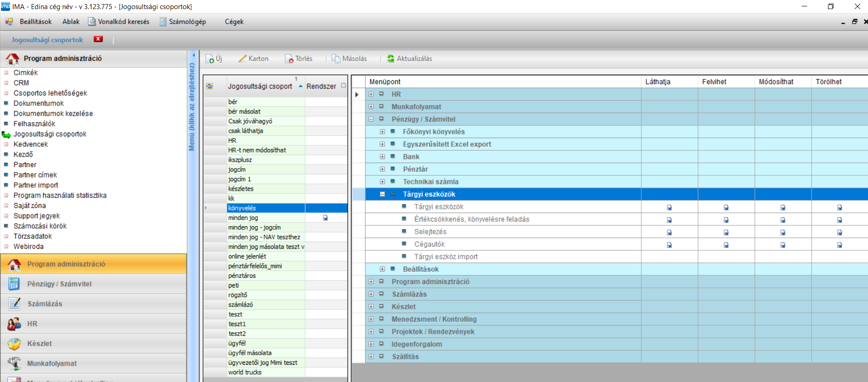Expand the HR menu tree node
Image resolution: width=868 pixels, height=382 pixels.
(x=371, y=94)
